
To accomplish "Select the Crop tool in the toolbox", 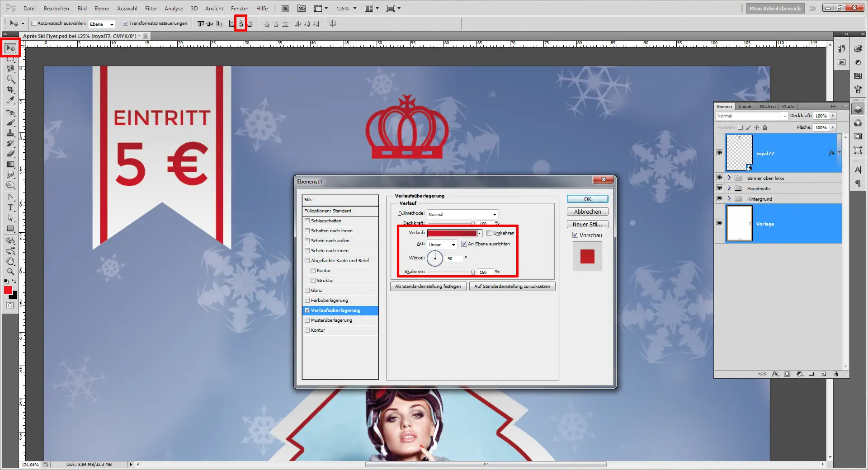I will [x=10, y=90].
